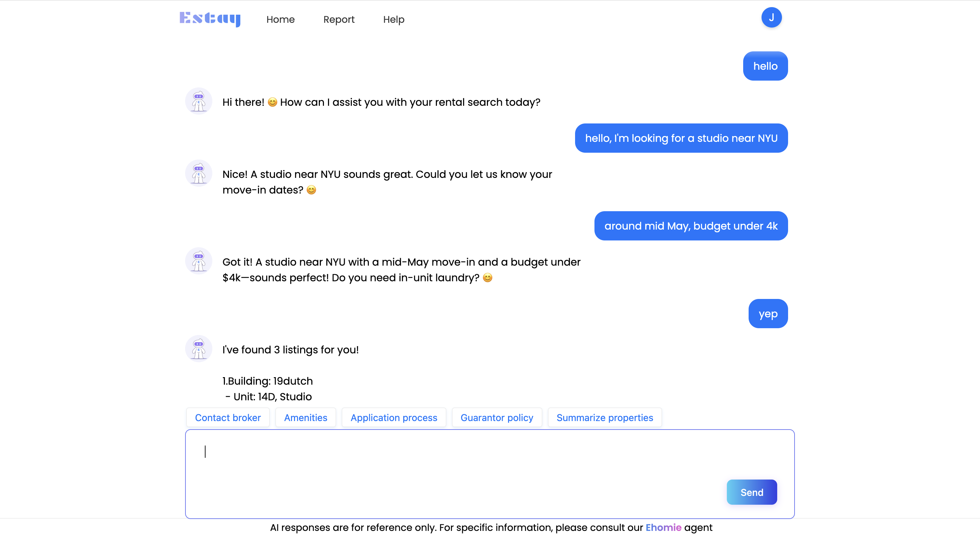Click bot avatar beside 'Hi there!' message
The width and height of the screenshot is (980, 536).
click(x=199, y=101)
